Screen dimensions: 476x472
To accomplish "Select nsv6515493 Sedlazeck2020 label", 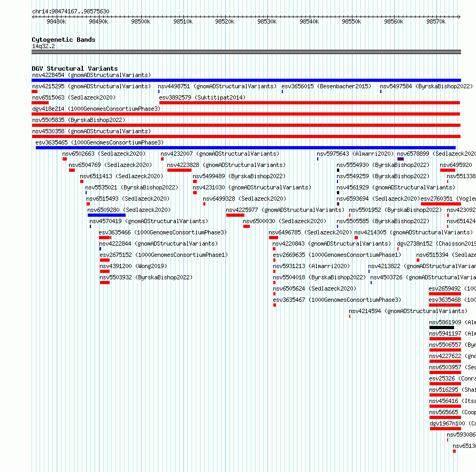I will [x=128, y=199].
